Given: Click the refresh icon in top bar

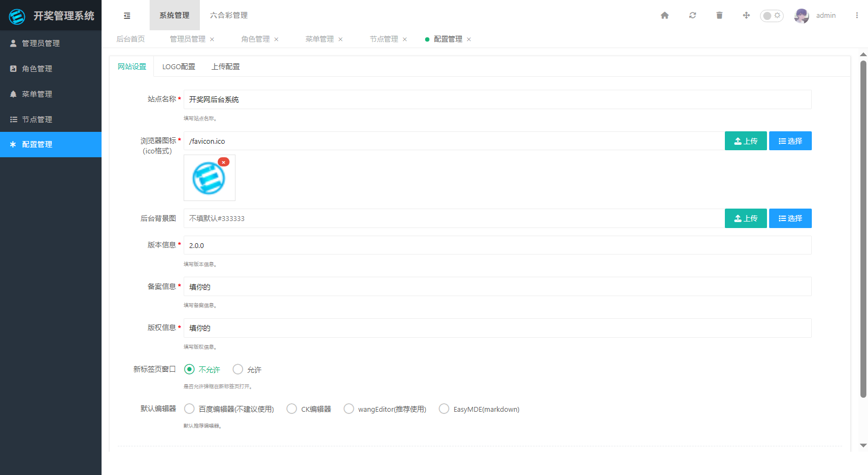Looking at the screenshot, I should (x=692, y=15).
